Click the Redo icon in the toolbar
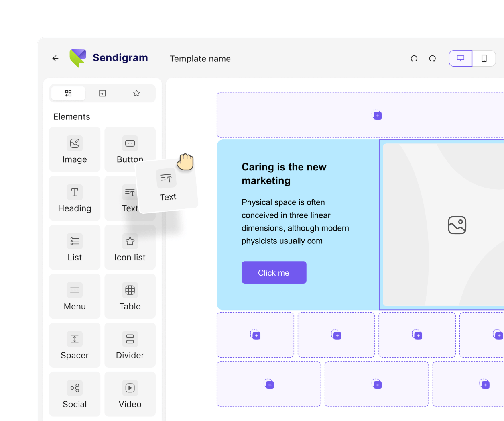This screenshot has width=504, height=421. [432, 59]
